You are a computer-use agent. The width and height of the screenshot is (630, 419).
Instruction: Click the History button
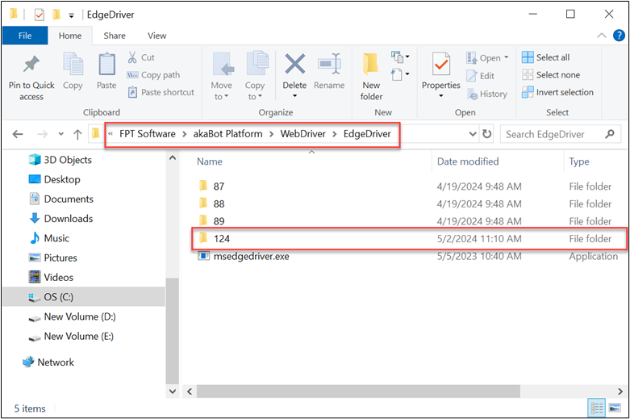[x=487, y=94]
